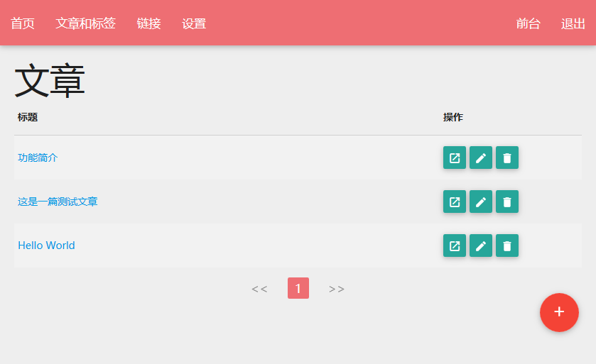This screenshot has height=364, width=596.
Task: Select 链接 in the top navigation
Action: [x=148, y=23]
